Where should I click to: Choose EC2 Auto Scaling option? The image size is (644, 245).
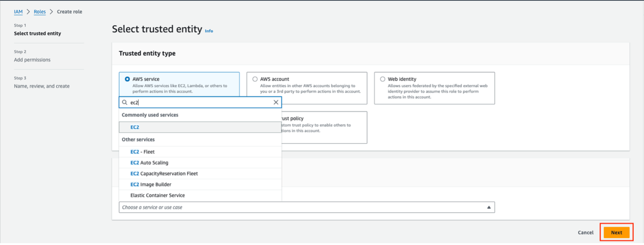coord(149,163)
